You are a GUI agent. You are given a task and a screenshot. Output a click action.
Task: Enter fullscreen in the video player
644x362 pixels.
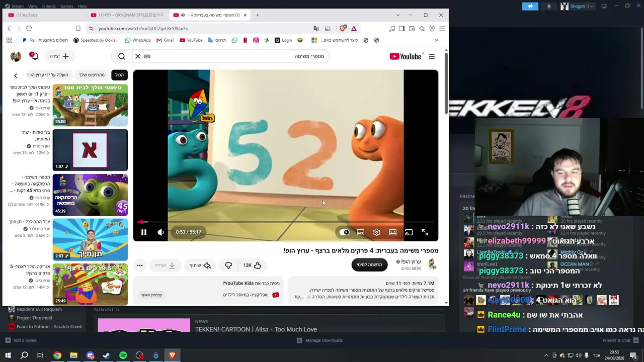coord(425,232)
